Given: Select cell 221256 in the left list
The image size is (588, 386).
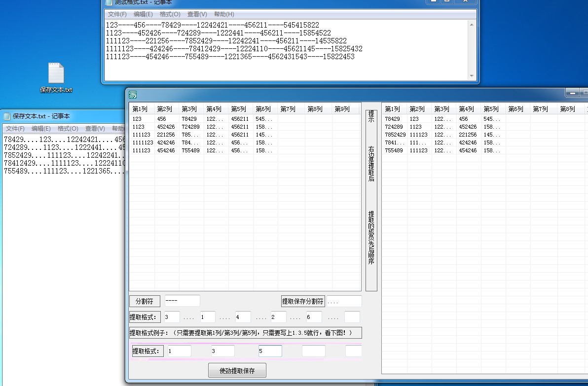Looking at the screenshot, I should pyautogui.click(x=166, y=135).
